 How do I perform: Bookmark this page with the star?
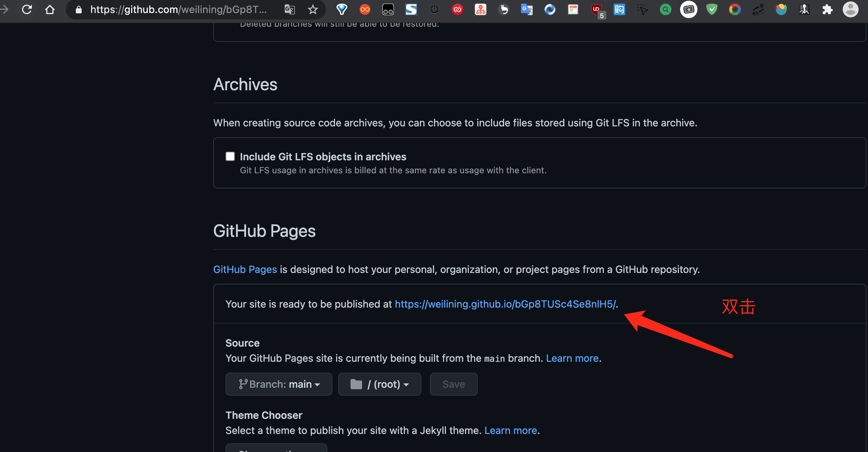[313, 10]
